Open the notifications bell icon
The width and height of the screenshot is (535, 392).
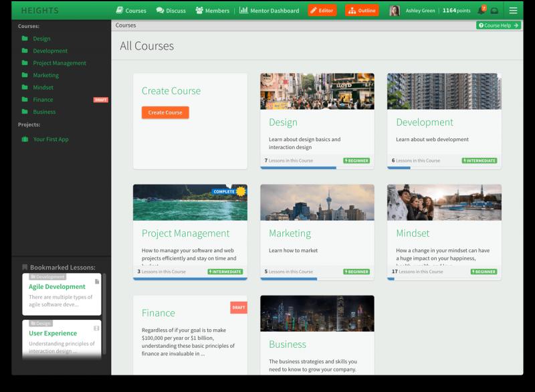click(x=481, y=10)
